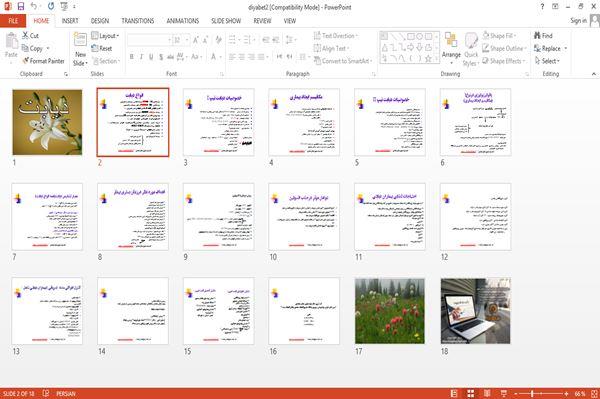The height and width of the screenshot is (399, 600).
Task: Toggle Italic formatting
Action: tap(141, 57)
